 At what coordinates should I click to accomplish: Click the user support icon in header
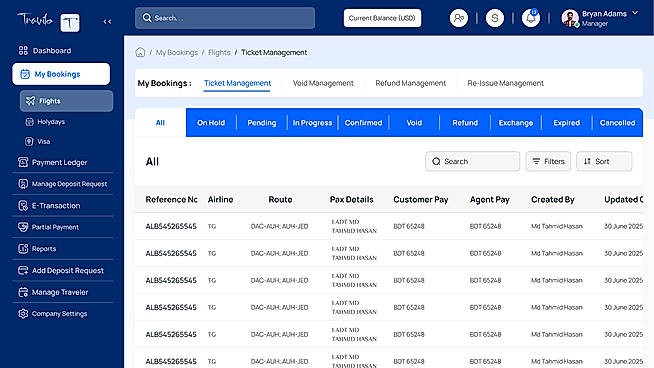(x=459, y=18)
